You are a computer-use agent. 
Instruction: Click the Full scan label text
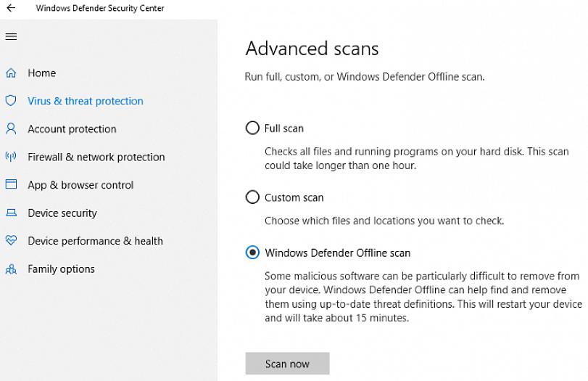click(x=284, y=128)
